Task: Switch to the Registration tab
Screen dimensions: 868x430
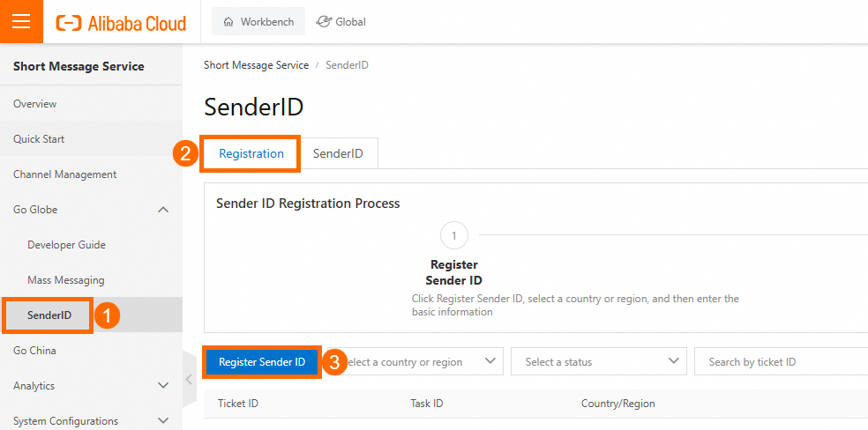Action: click(x=251, y=153)
